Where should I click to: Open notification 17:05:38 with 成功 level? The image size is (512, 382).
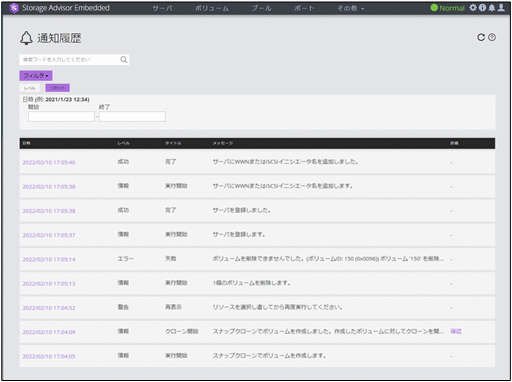(x=49, y=211)
